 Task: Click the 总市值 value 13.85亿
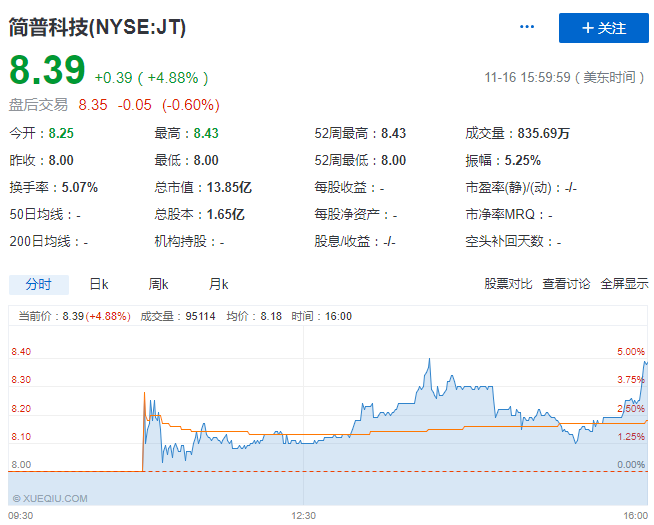coord(229,188)
